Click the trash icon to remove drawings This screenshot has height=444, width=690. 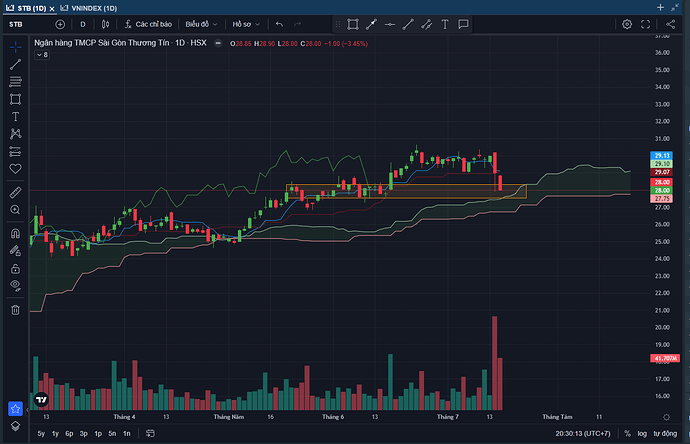(x=15, y=310)
